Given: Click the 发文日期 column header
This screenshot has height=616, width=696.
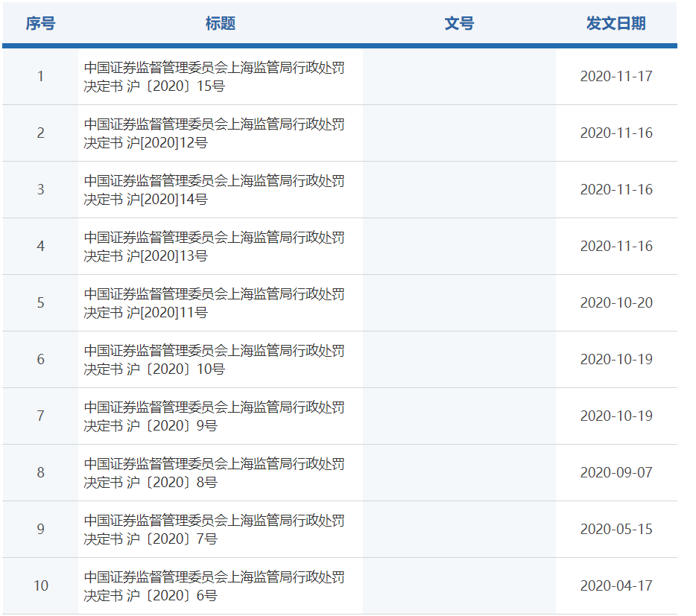Looking at the screenshot, I should tap(616, 23).
